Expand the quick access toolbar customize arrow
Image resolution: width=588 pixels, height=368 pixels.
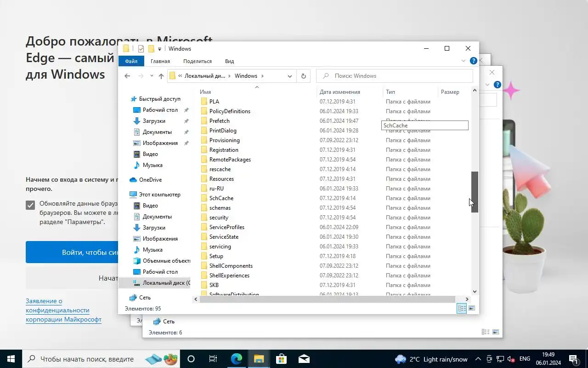click(160, 49)
